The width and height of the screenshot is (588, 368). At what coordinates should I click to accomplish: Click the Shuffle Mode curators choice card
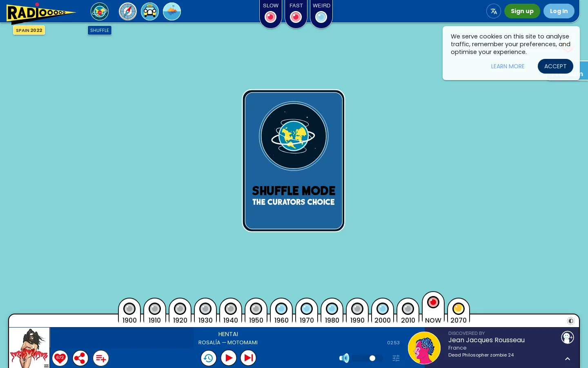(294, 161)
